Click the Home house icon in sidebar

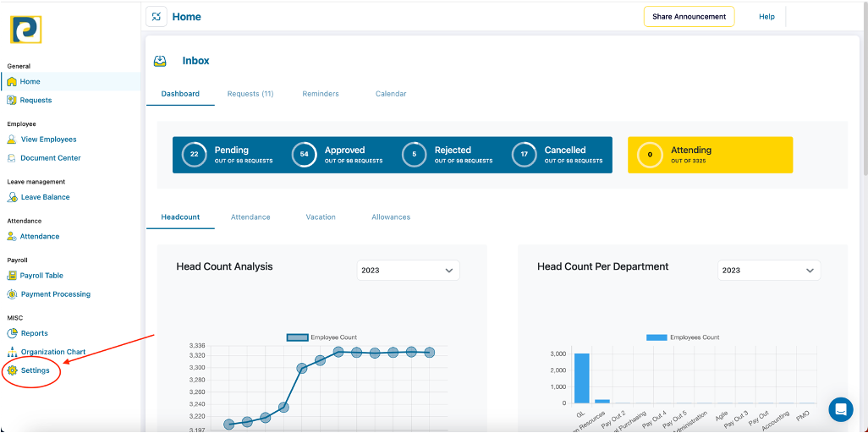[12, 82]
